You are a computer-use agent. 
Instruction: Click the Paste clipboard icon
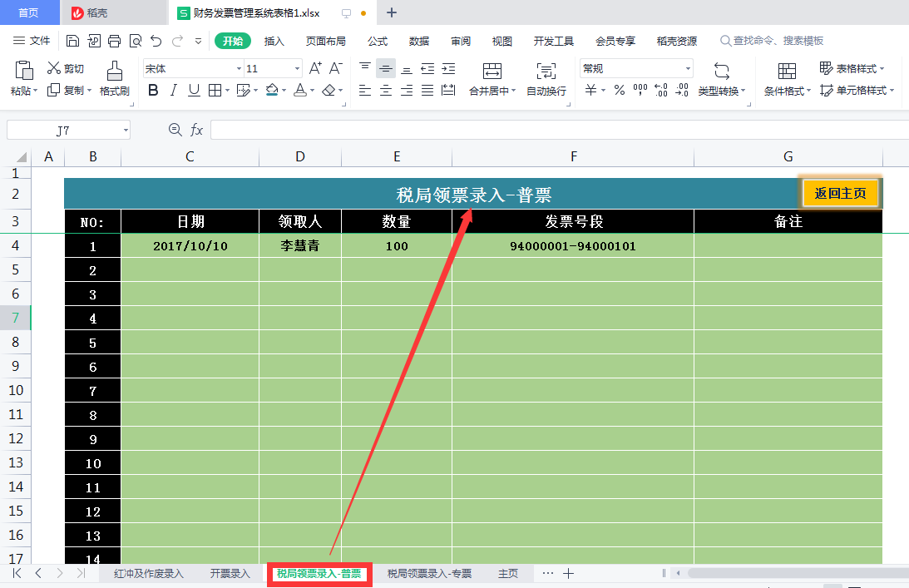(x=24, y=71)
